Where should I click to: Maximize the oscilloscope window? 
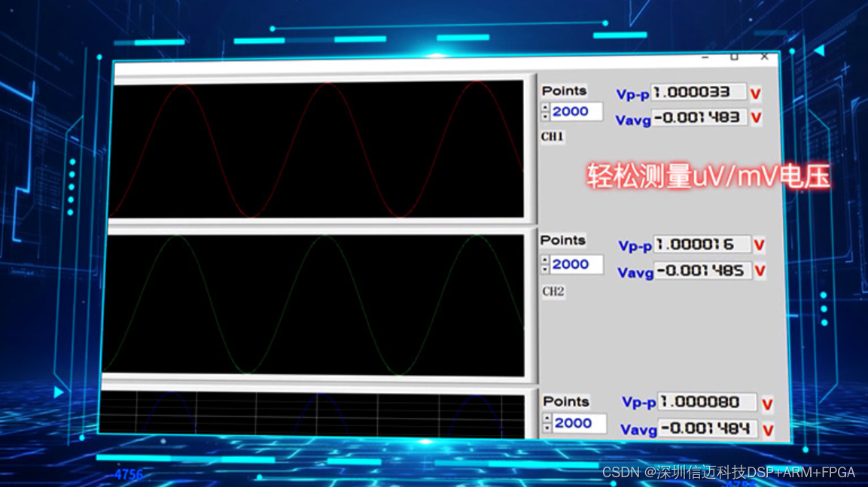click(x=734, y=57)
